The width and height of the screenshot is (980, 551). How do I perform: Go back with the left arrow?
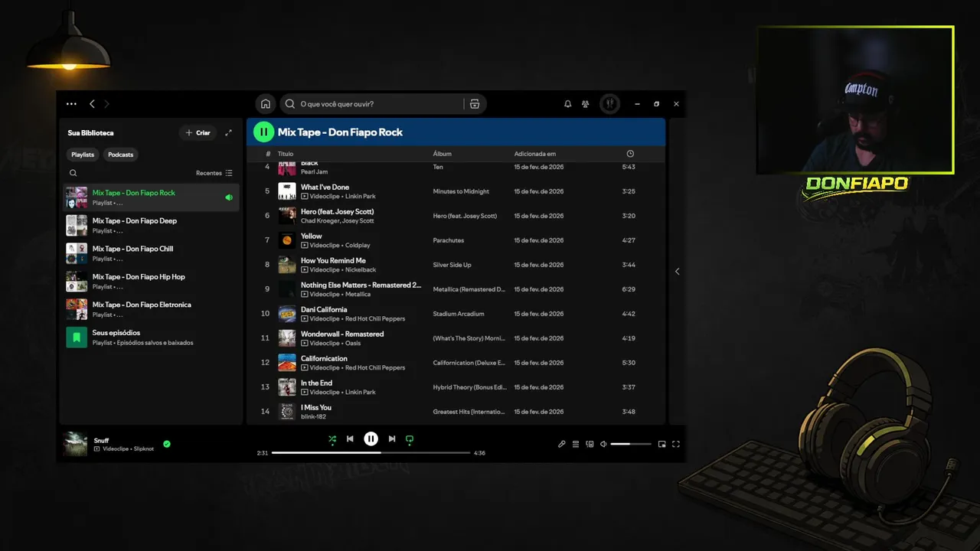(x=92, y=104)
